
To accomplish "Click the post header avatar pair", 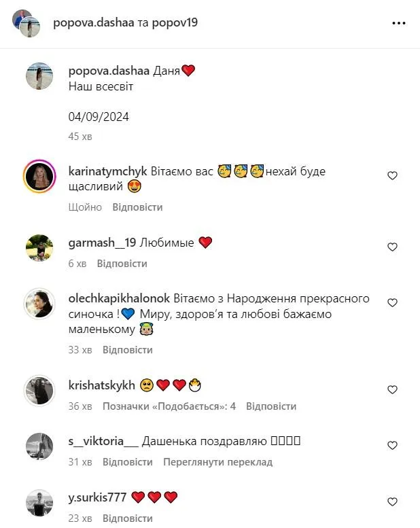I will point(26,23).
